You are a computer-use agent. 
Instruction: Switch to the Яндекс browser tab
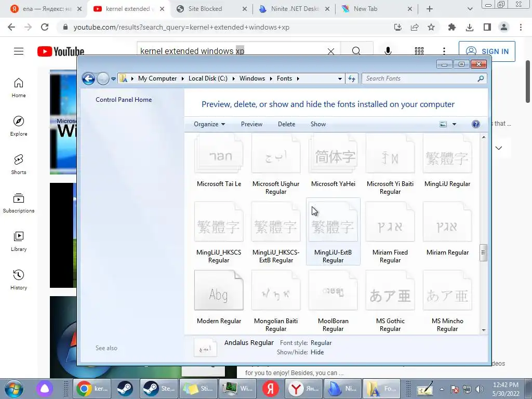click(x=46, y=9)
